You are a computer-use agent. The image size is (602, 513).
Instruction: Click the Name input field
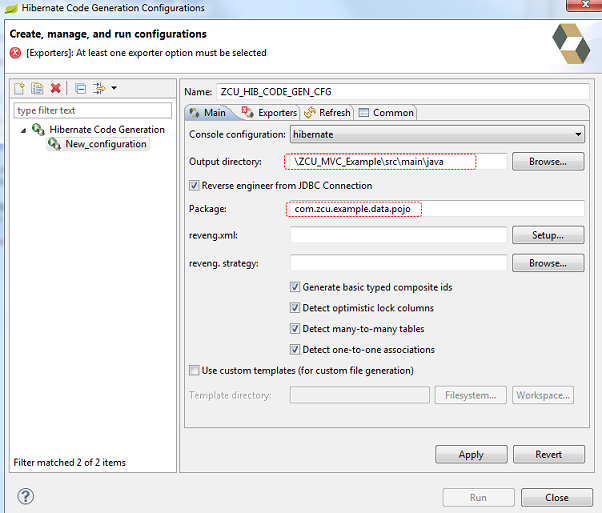coord(403,92)
